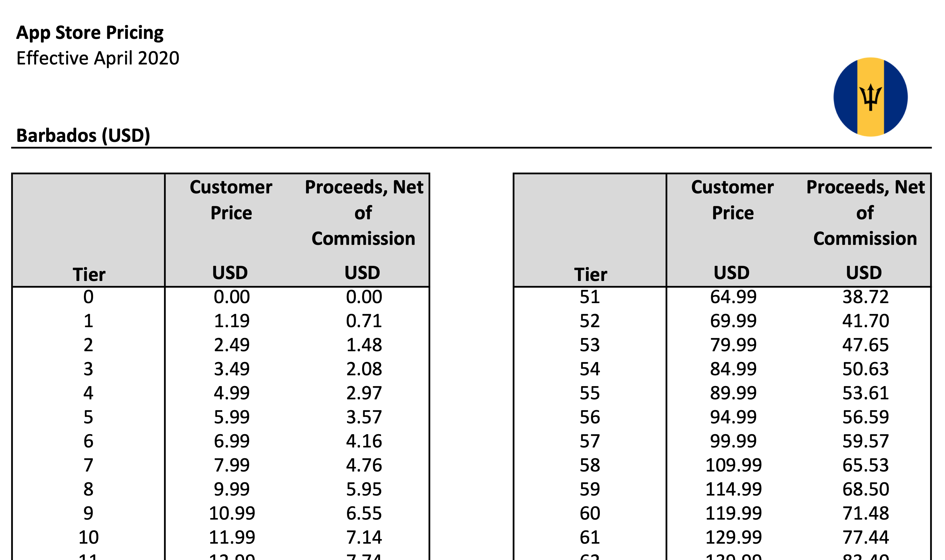Click the Barbados flag icon
Image resolution: width=945 pixels, height=560 pixels.
pos(870,97)
